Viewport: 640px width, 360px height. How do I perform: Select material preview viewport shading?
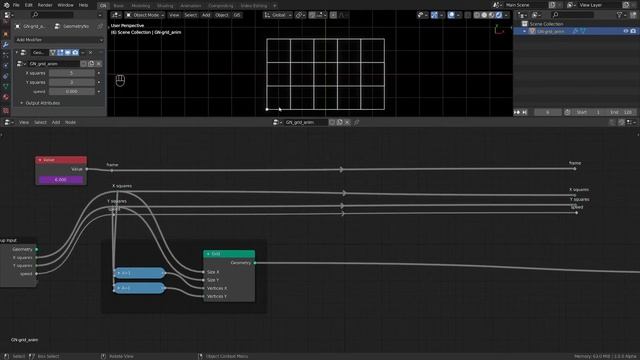[x=491, y=15]
